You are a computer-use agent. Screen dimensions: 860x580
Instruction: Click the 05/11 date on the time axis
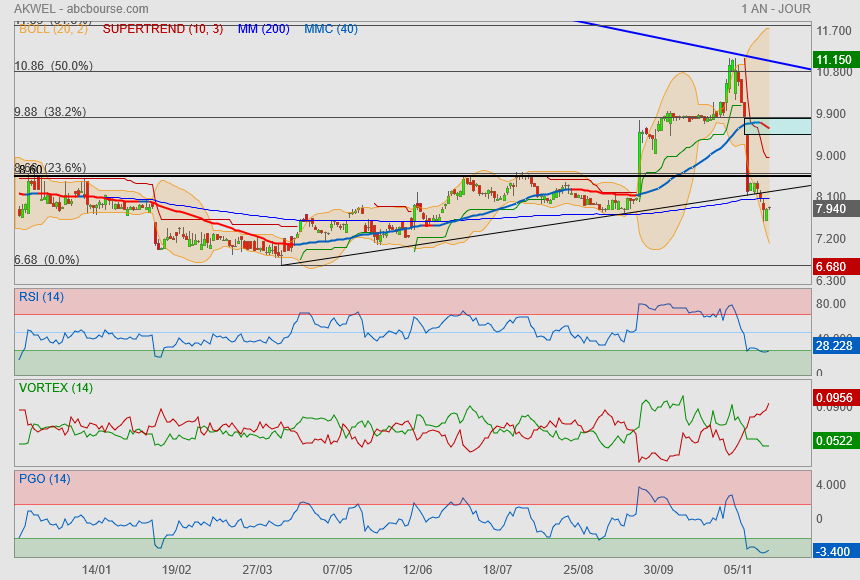(737, 569)
